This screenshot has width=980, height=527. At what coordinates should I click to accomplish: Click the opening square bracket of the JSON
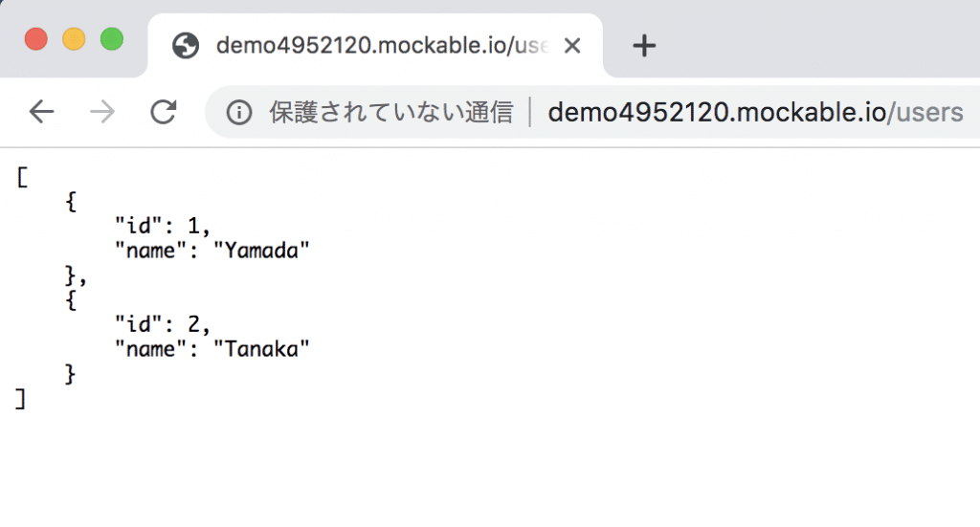(23, 177)
